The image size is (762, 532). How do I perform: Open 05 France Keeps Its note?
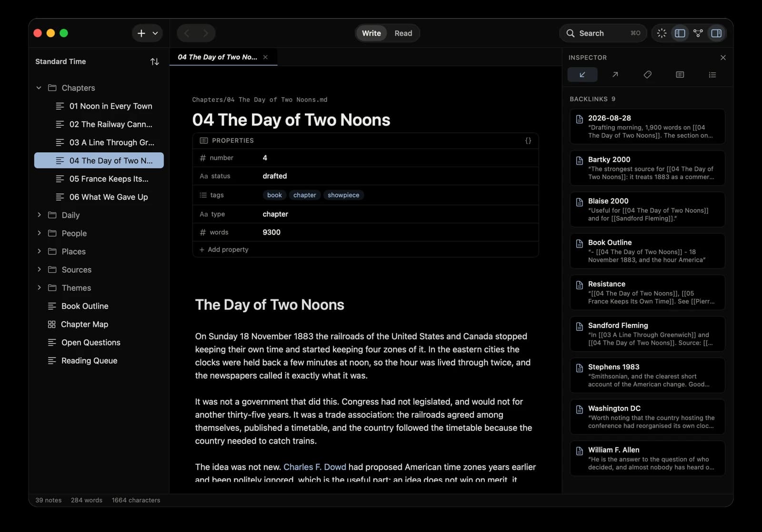(99, 179)
